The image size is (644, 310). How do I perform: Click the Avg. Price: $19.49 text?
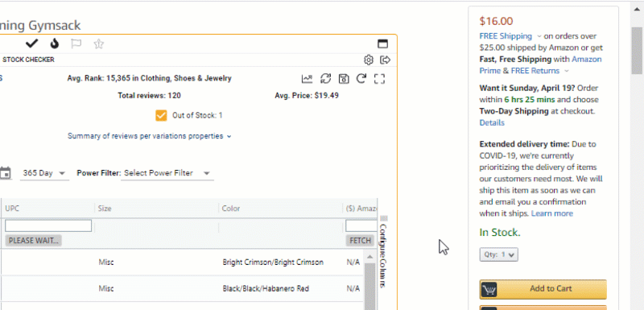tap(307, 96)
